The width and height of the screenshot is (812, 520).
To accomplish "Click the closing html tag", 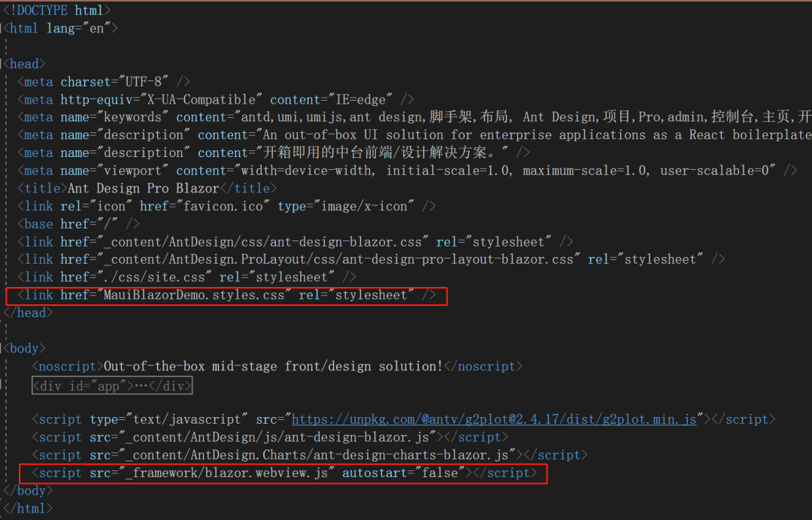I will (x=29, y=509).
